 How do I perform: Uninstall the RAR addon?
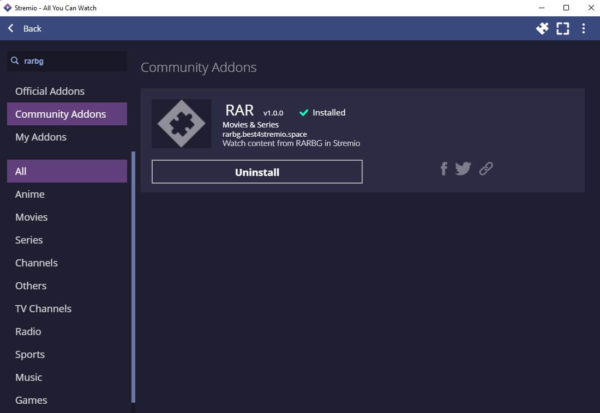[257, 172]
